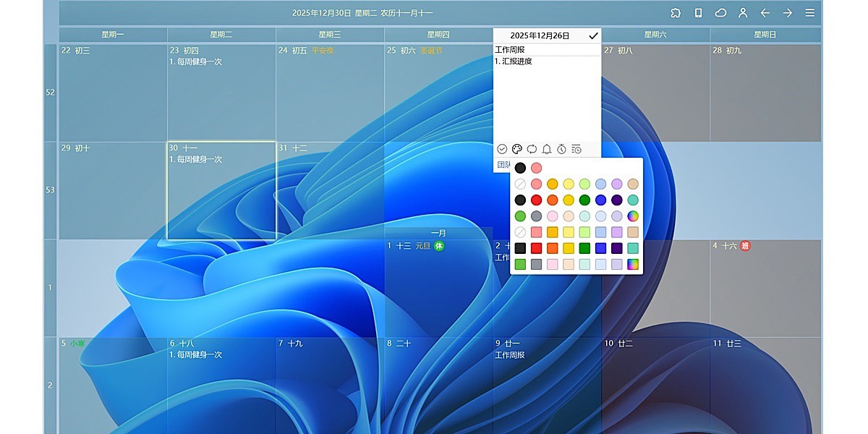Choose the square rainbow custom color swatch
The image size is (868, 434).
(633, 265)
